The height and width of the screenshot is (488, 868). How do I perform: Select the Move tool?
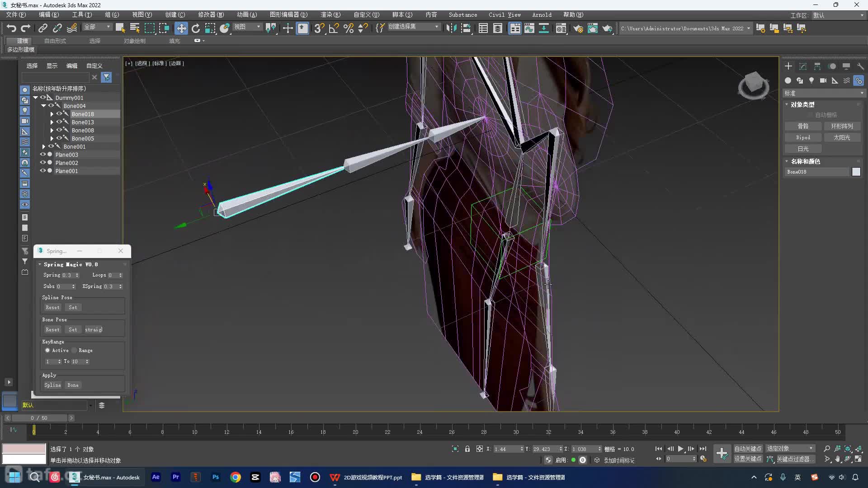181,28
